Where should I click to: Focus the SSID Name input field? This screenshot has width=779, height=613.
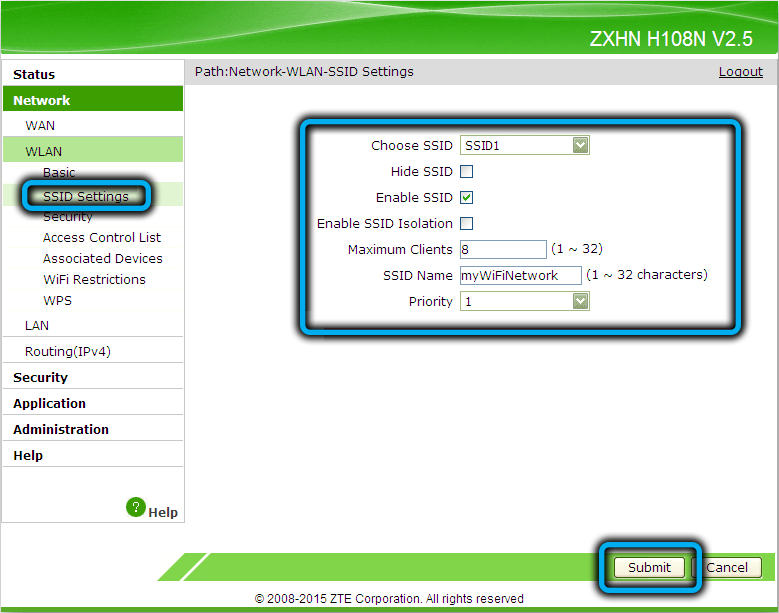tap(521, 275)
